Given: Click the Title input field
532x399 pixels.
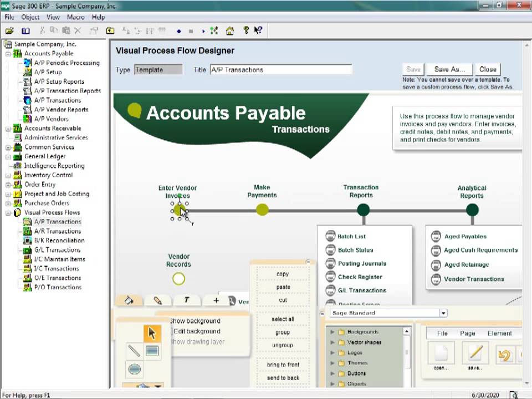Looking at the screenshot, I should click(x=281, y=70).
